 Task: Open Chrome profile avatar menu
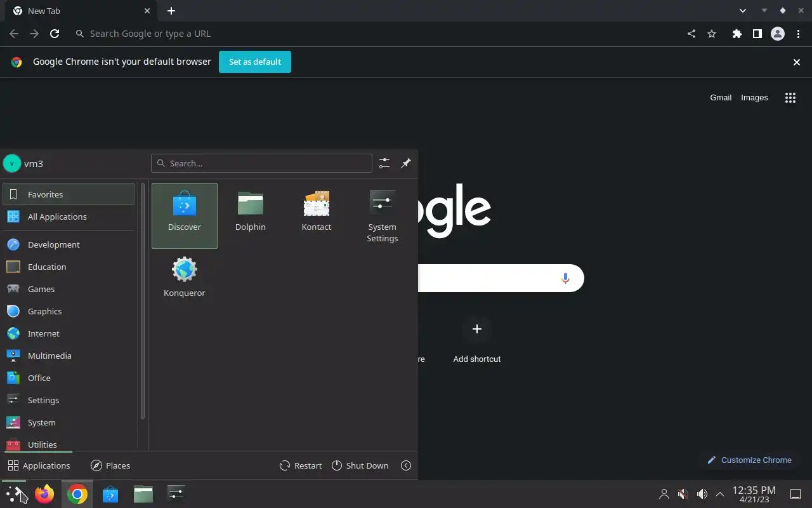778,34
